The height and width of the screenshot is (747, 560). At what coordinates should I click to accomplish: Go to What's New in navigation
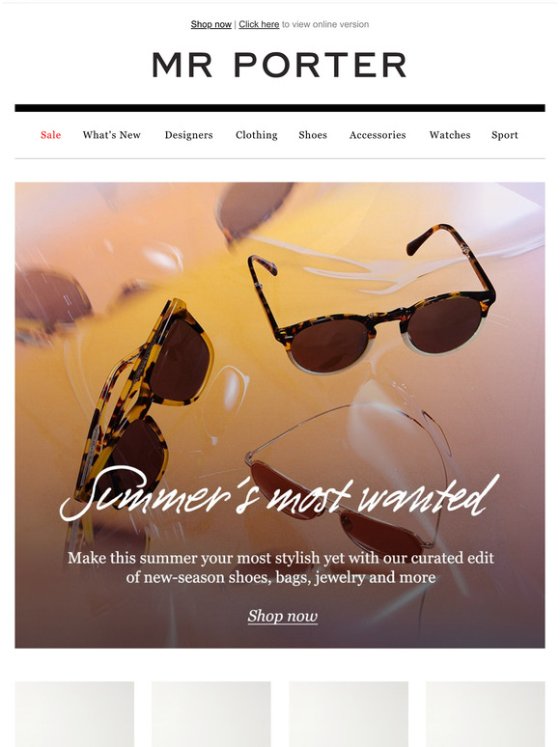(112, 135)
